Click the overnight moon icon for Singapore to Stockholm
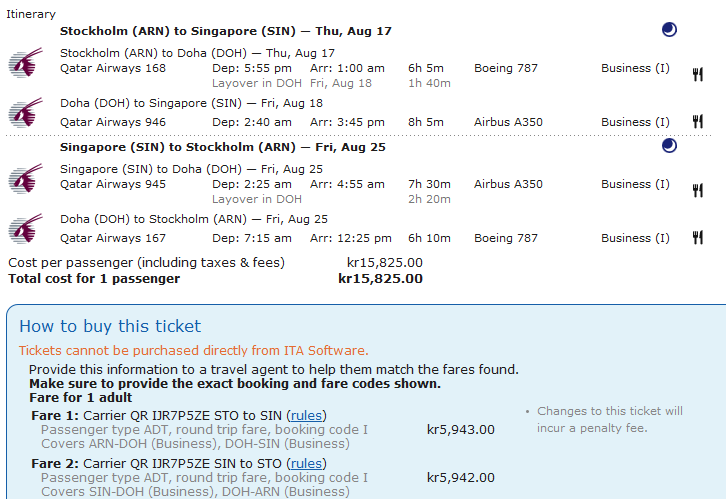The height and width of the screenshot is (499, 726). click(x=669, y=146)
